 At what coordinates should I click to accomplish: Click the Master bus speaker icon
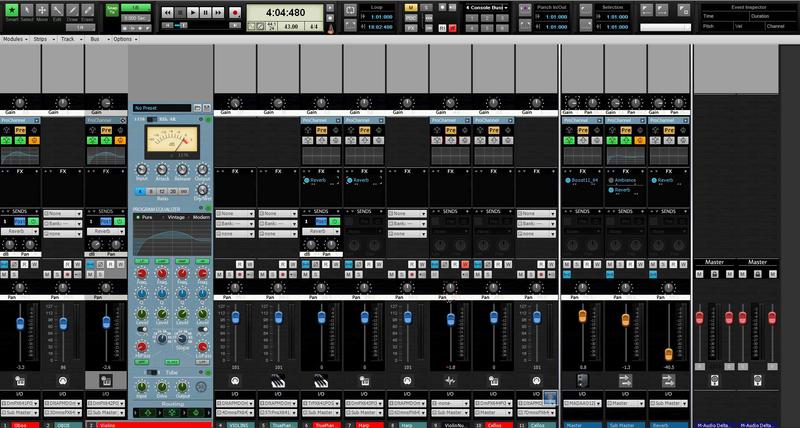point(582,381)
